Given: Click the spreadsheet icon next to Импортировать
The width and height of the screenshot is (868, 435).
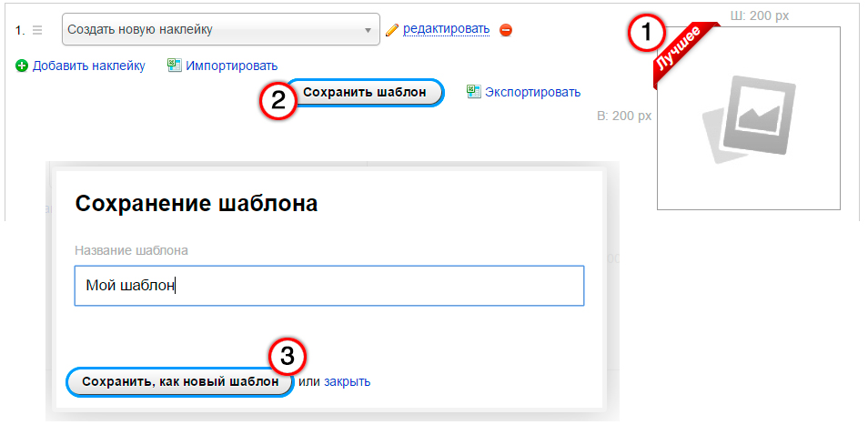Looking at the screenshot, I should (x=175, y=66).
